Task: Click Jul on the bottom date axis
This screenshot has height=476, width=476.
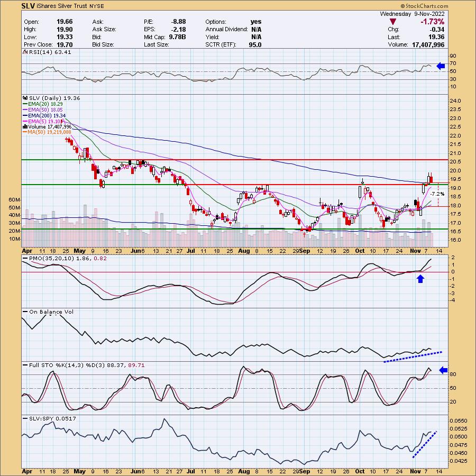Action: click(190, 471)
